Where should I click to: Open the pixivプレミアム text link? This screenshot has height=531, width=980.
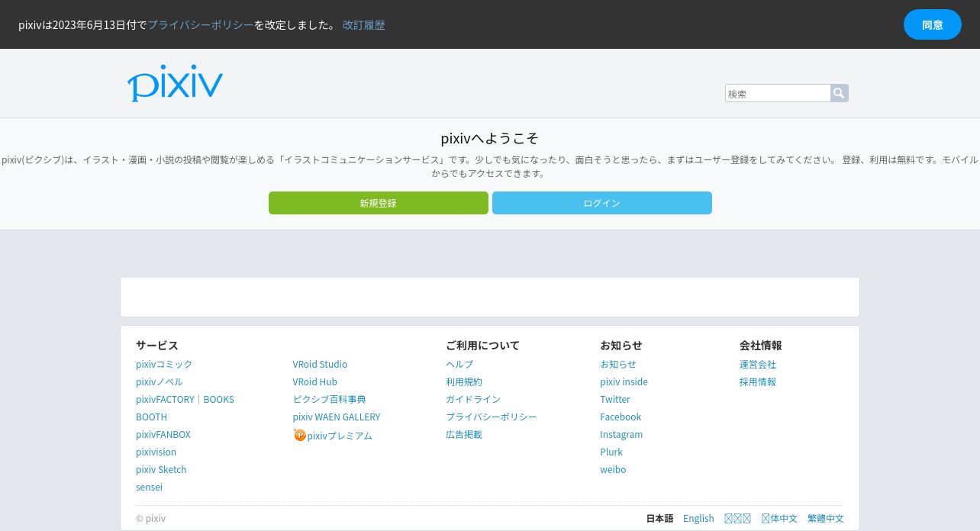point(340,436)
